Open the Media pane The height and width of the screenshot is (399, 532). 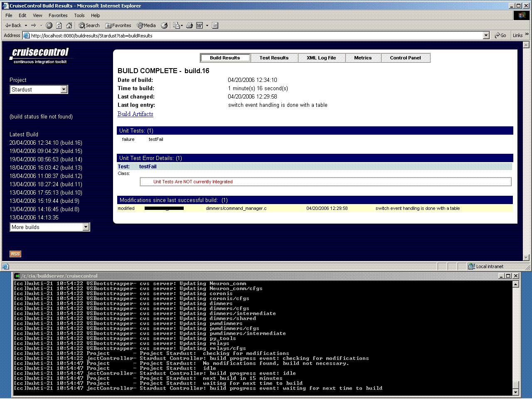(146, 25)
